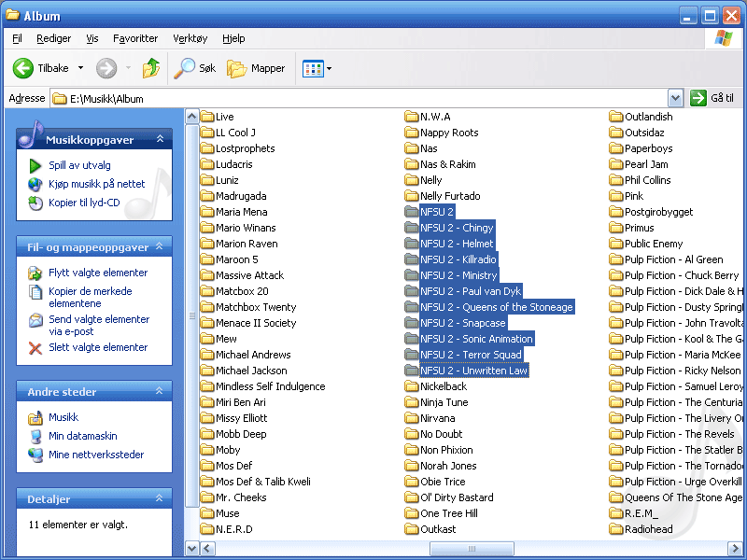747x560 pixels.
Task: Click the Kopier til lyd-CD link
Action: (84, 203)
